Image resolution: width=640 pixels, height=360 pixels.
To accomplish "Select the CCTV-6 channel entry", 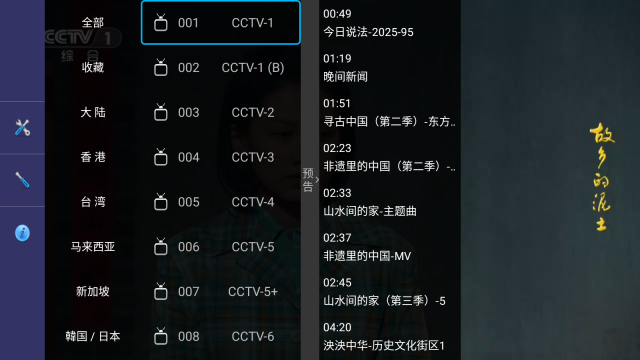I will tap(221, 336).
